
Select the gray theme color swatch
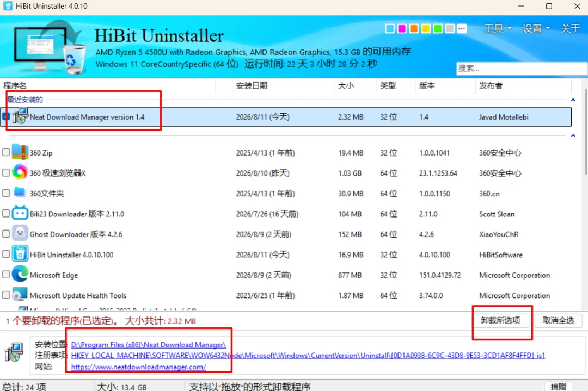coord(450,28)
